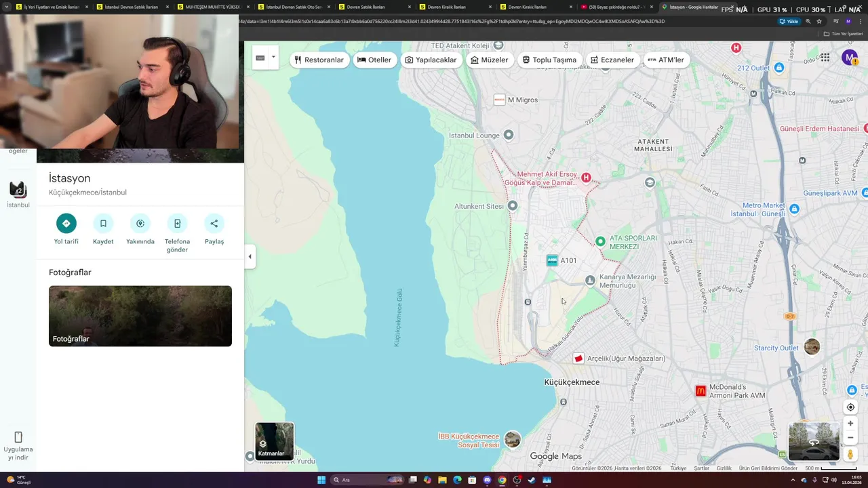Activate the Street View pegman
This screenshot has width=868, height=488.
850,454
